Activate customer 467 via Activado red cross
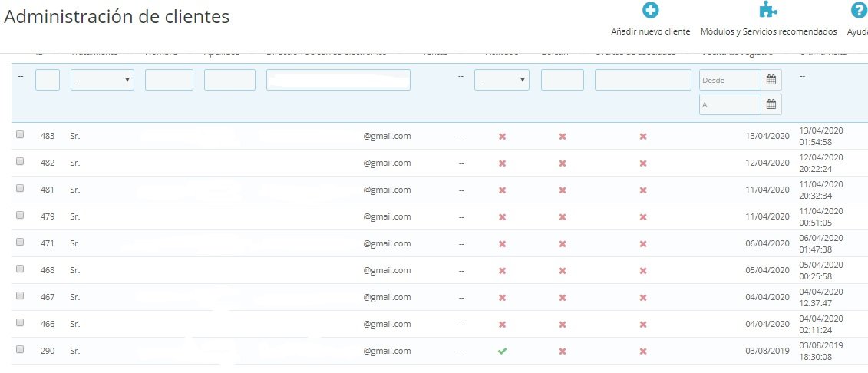Screen dimensions: 868x373 [502, 297]
